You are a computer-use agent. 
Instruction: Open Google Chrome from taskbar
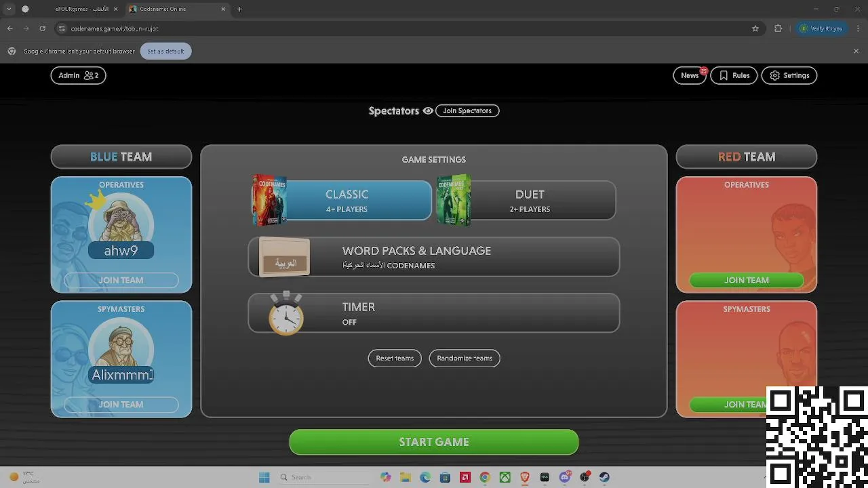tap(484, 477)
